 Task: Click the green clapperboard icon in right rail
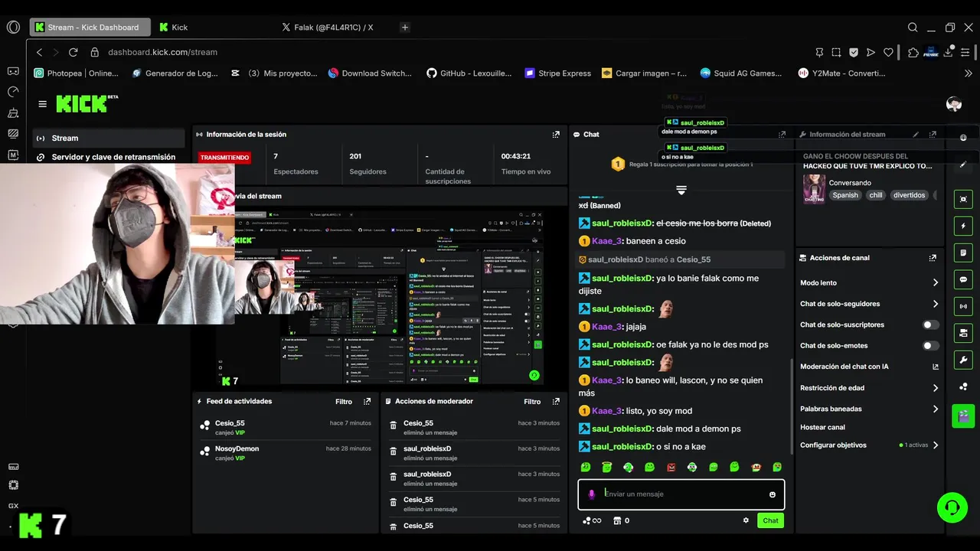[963, 416]
